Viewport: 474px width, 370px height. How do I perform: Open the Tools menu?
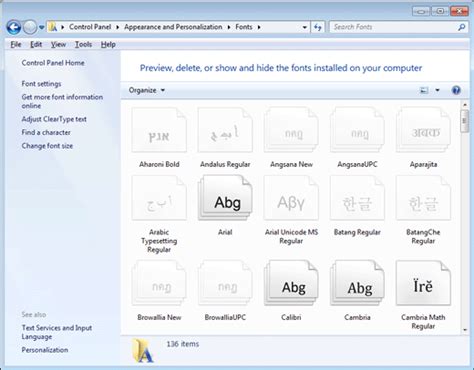point(83,44)
